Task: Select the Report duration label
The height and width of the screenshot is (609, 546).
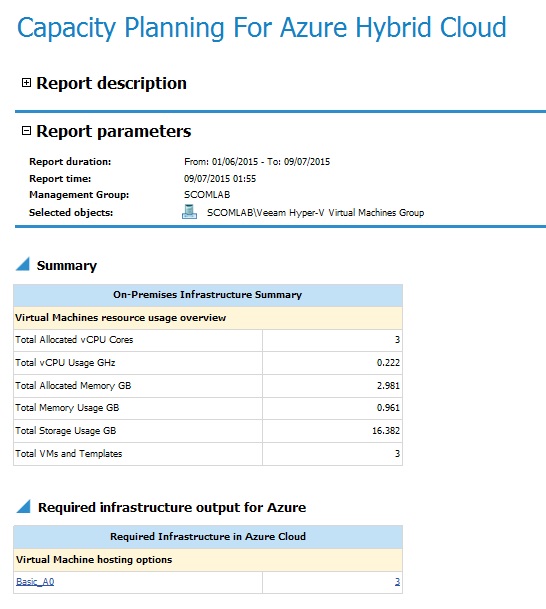Action: coord(70,162)
